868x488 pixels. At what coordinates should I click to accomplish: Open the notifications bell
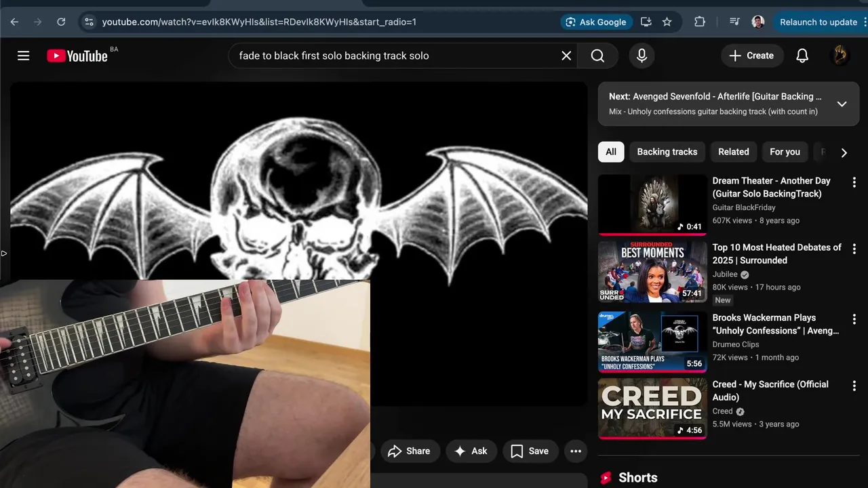[x=802, y=56]
